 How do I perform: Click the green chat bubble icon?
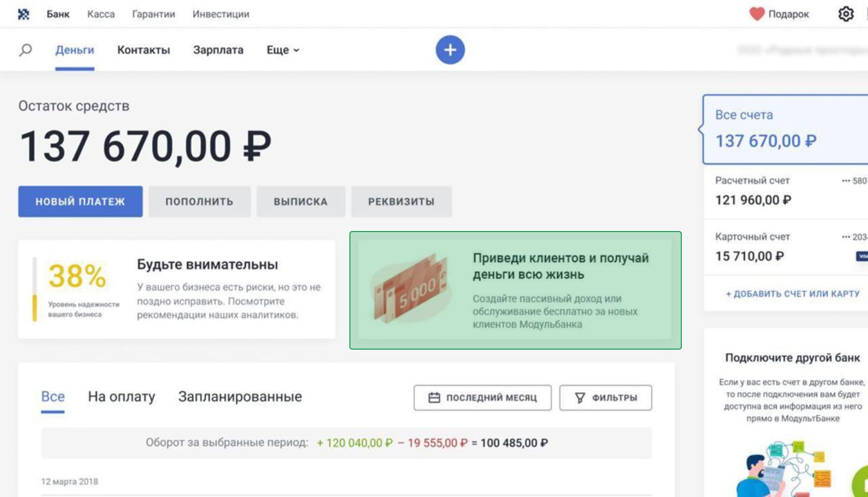[x=861, y=484]
